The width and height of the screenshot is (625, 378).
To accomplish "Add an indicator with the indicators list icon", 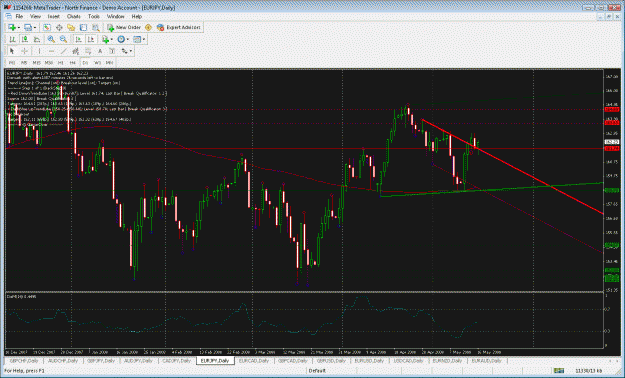I will (105, 39).
